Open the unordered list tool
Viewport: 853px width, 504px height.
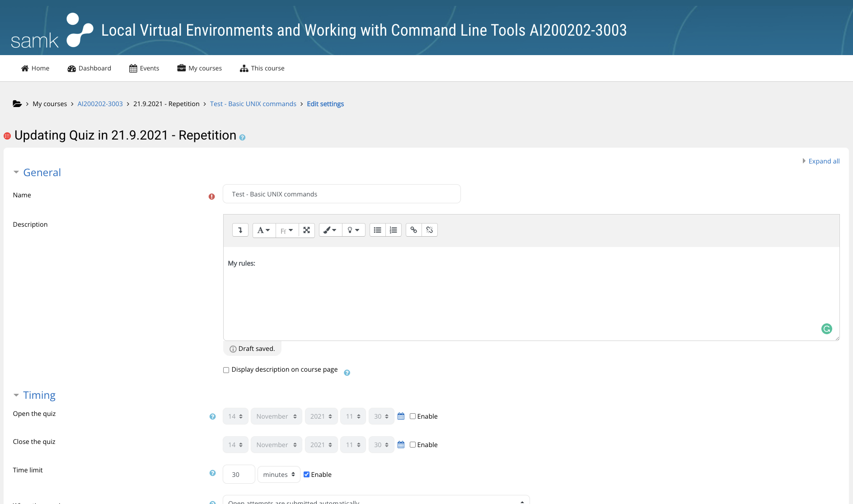click(377, 230)
